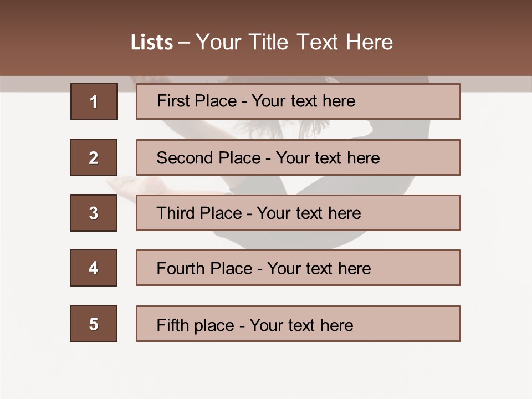Click the number 2 square
This screenshot has width=532, height=399.
coord(94,157)
